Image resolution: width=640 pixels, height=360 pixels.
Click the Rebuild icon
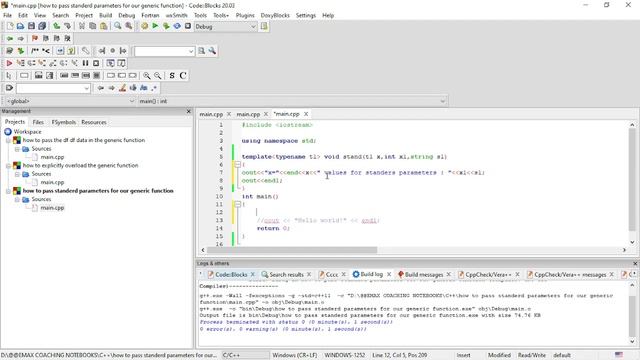[177, 26]
